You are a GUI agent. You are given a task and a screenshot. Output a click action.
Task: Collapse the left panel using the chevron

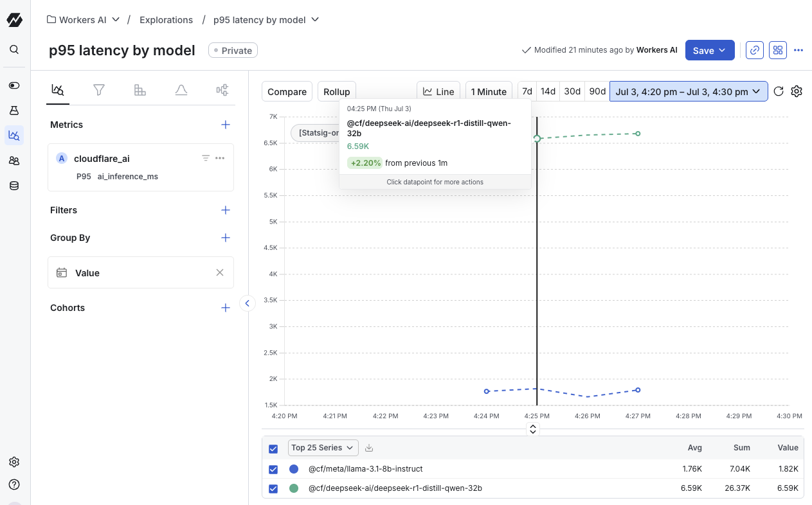(x=248, y=303)
